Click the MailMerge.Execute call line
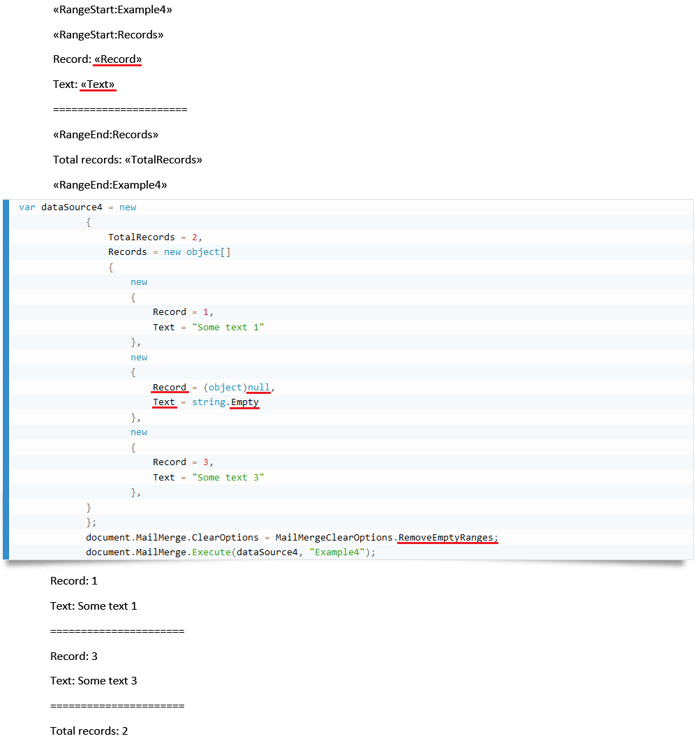The image size is (700, 741). 209,552
